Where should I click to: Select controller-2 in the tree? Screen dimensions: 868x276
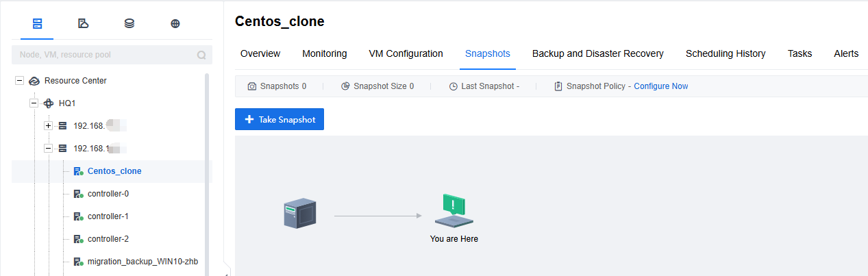click(108, 239)
